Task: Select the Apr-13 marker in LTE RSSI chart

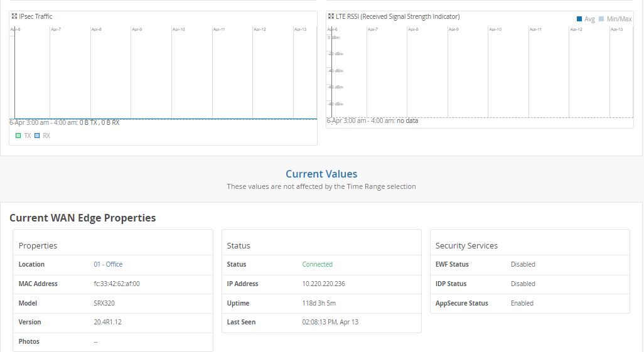Action: point(616,29)
